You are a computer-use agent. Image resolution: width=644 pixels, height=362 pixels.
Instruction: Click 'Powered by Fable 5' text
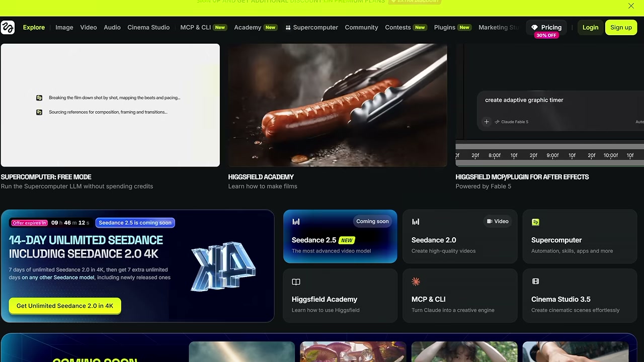point(484,186)
